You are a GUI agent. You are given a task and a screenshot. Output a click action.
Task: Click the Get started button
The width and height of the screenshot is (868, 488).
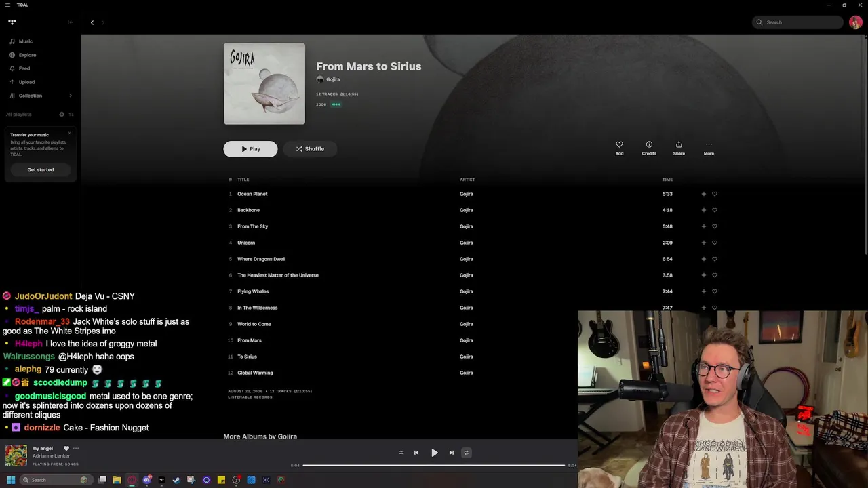41,169
